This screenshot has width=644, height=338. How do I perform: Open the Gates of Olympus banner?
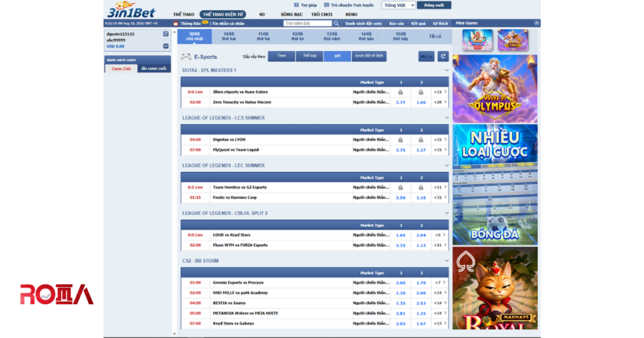(x=495, y=89)
